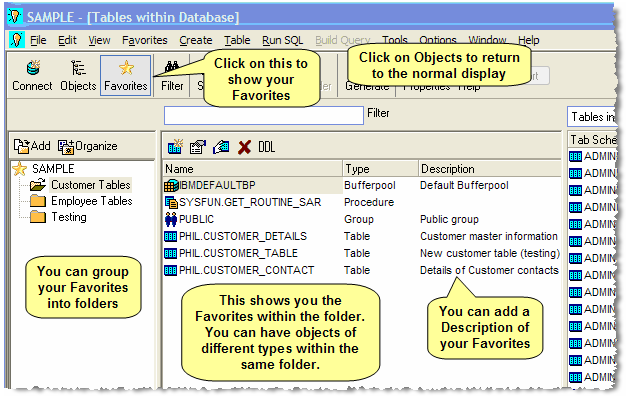Click 'New customer table (testing)' description

point(490,253)
